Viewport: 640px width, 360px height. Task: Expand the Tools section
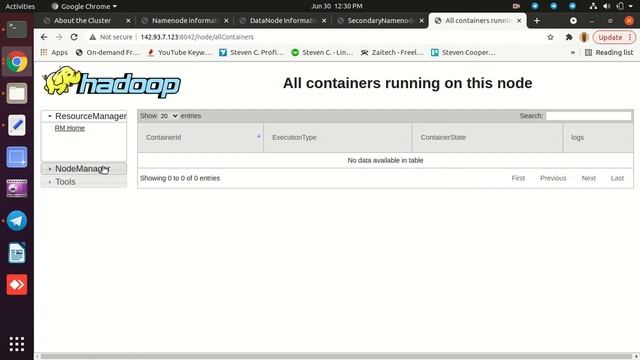click(x=84, y=182)
